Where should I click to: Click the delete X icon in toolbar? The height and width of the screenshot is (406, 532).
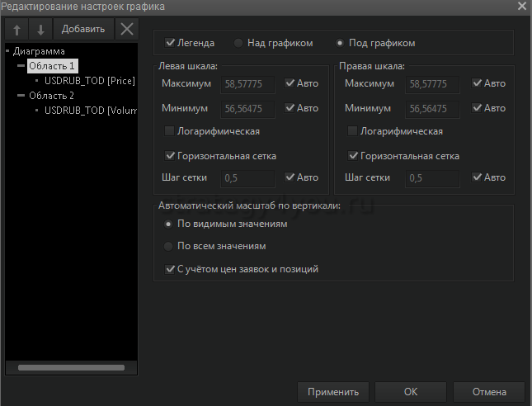point(126,30)
